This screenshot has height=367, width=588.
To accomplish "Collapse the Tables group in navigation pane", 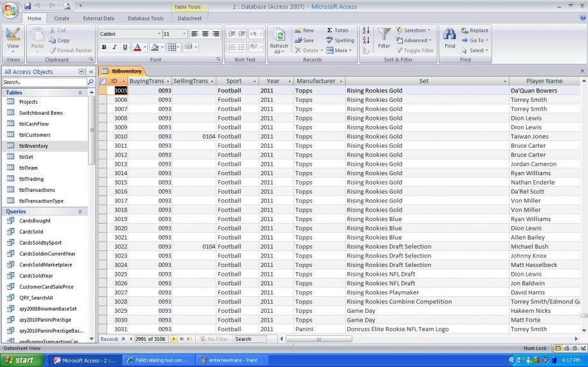I will 80,92.
